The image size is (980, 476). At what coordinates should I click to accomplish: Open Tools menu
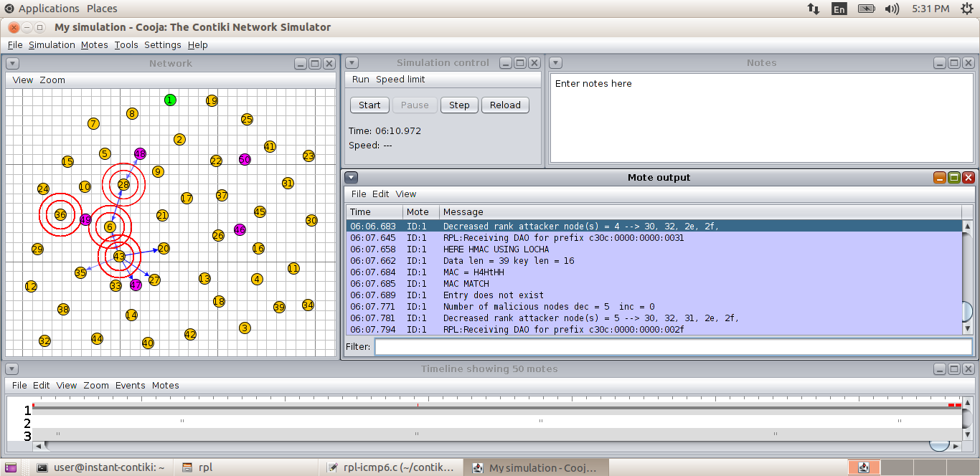(x=126, y=44)
